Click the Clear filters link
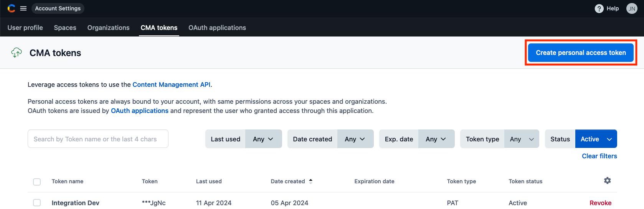This screenshot has width=644, height=209. (x=599, y=156)
